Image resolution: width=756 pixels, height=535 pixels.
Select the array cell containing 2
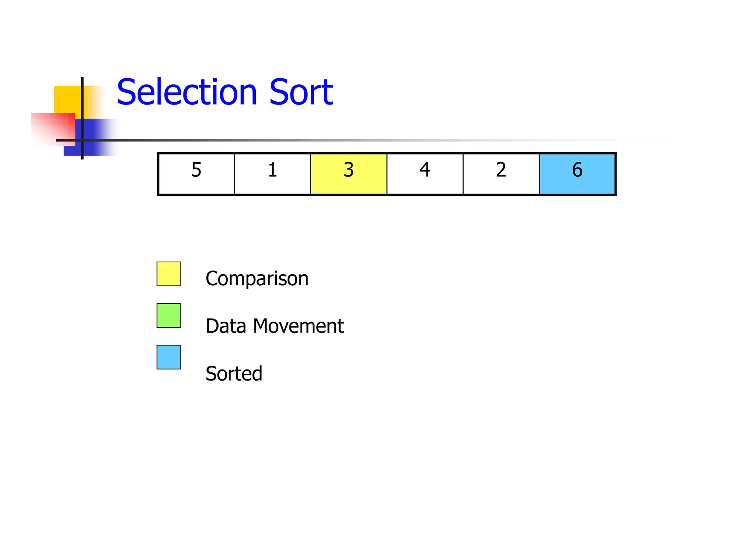[501, 174]
